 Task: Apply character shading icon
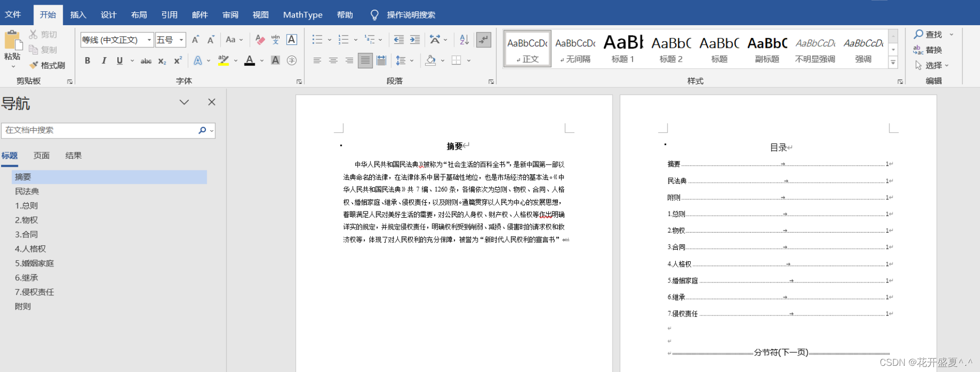point(275,61)
